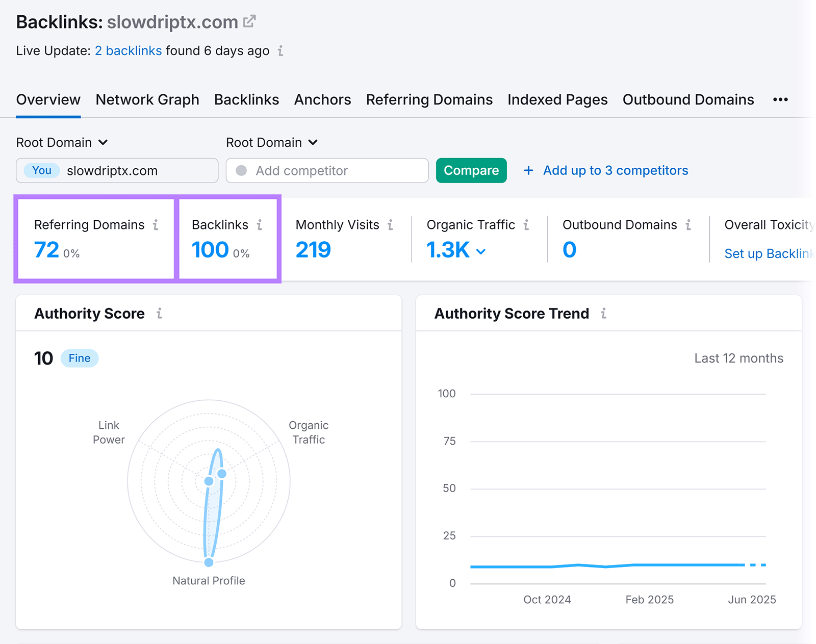Switch to the Indexed Pages tab
The height and width of the screenshot is (644, 816).
coord(557,99)
